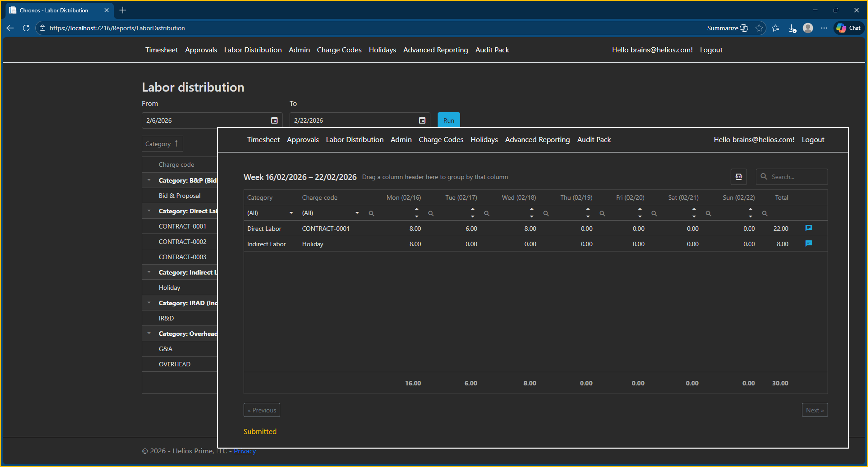Go to Charge Codes menu item
Image resolution: width=868 pixels, height=467 pixels.
tap(339, 50)
